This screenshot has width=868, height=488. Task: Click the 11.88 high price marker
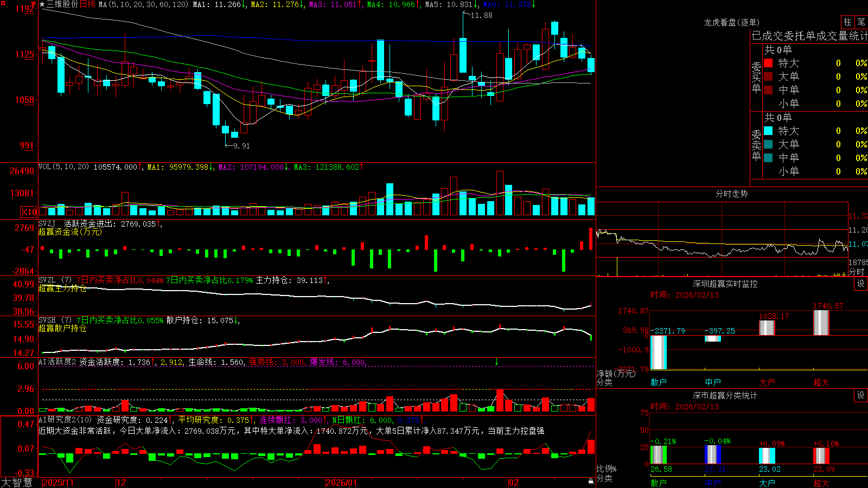(x=482, y=15)
